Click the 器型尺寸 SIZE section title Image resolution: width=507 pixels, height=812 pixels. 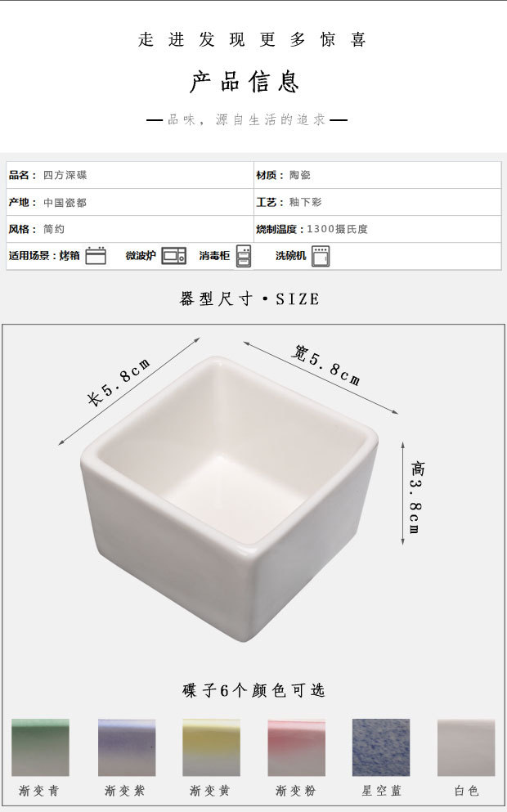click(249, 298)
